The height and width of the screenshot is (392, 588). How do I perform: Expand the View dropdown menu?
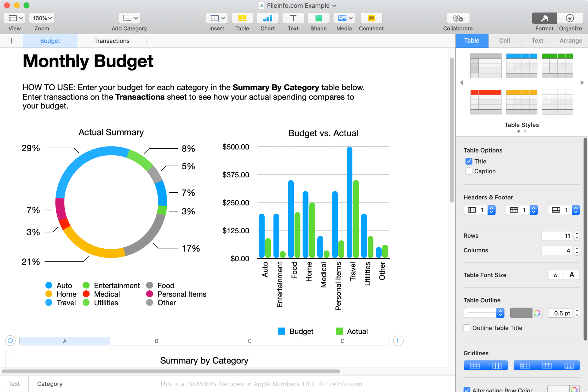pyautogui.click(x=15, y=18)
